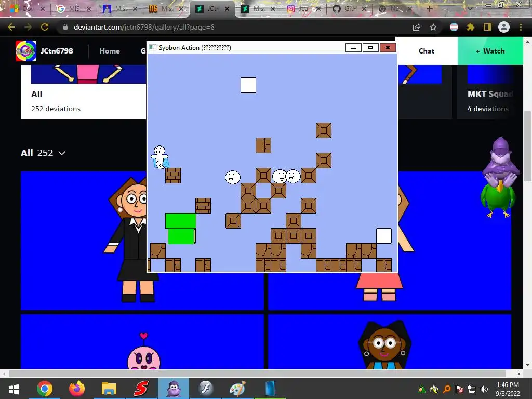The image size is (532, 399).
Task: Open File Explorer from the taskbar
Action: click(x=109, y=389)
